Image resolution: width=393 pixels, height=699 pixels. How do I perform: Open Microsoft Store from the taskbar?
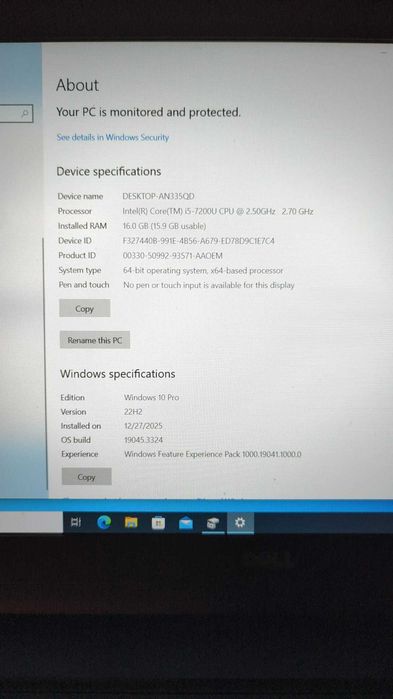tap(158, 522)
